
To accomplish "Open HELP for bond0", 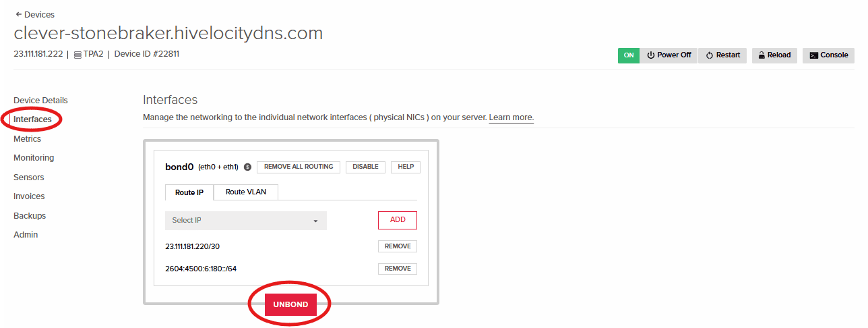I will (x=406, y=167).
